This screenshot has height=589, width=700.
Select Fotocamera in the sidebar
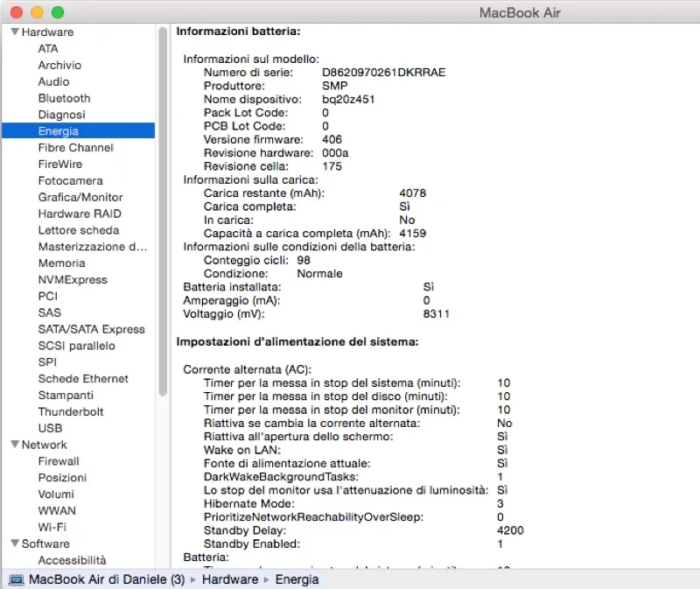click(x=71, y=181)
